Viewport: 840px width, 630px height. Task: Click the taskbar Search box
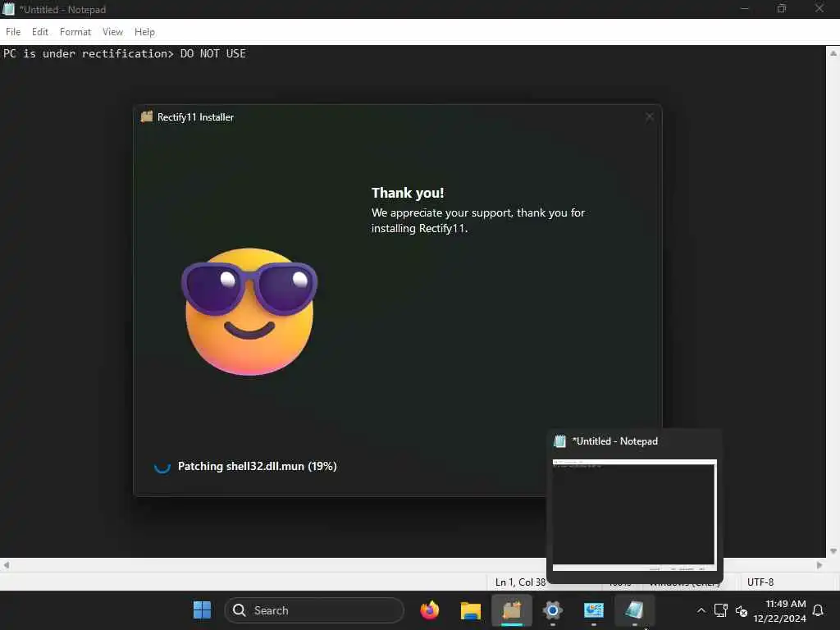[314, 610]
